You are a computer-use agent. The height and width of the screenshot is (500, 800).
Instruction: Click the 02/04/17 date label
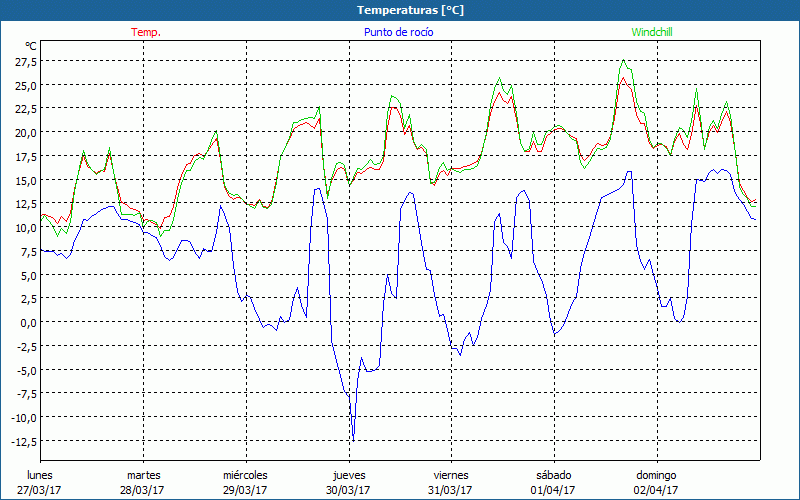click(x=656, y=490)
